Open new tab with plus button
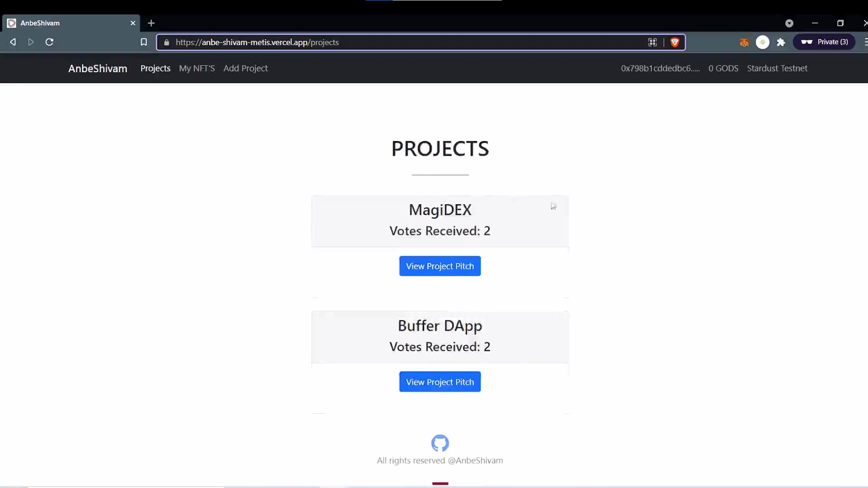This screenshot has height=488, width=868. [x=151, y=23]
